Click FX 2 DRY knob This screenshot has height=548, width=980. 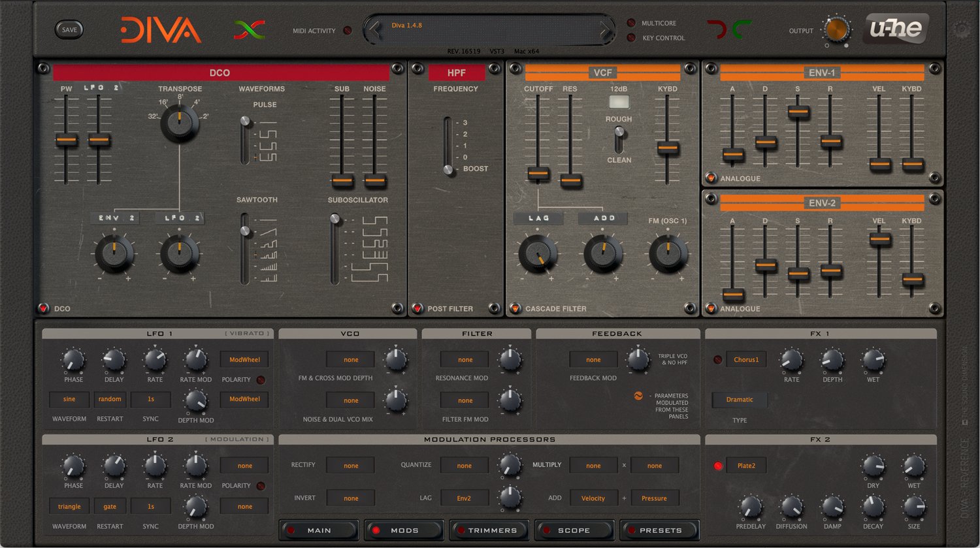(873, 466)
